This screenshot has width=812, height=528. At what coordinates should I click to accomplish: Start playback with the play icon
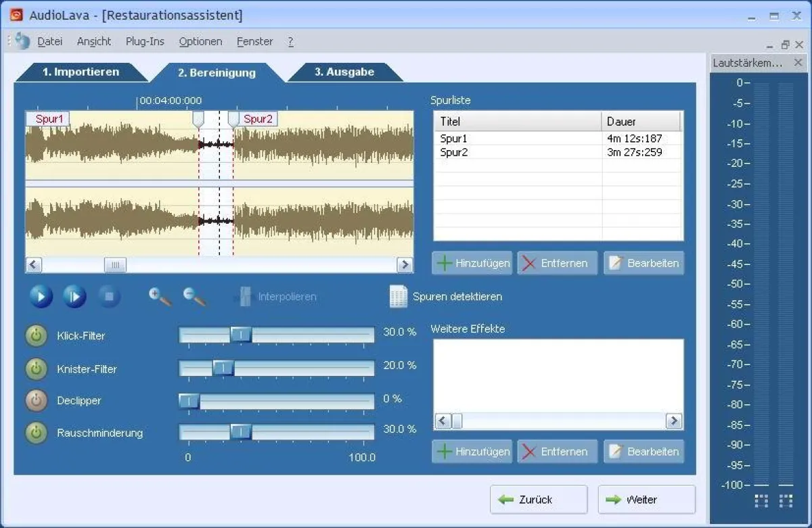pyautogui.click(x=41, y=296)
